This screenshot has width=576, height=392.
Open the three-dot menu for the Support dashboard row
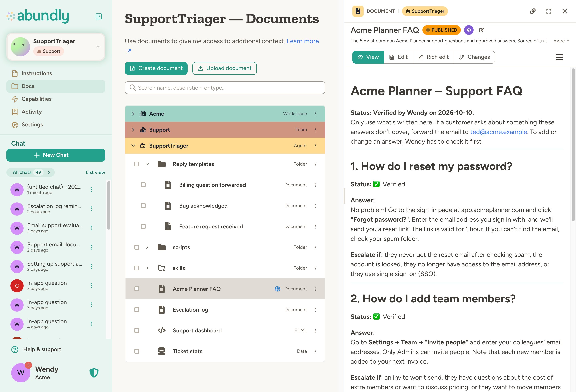coord(315,331)
